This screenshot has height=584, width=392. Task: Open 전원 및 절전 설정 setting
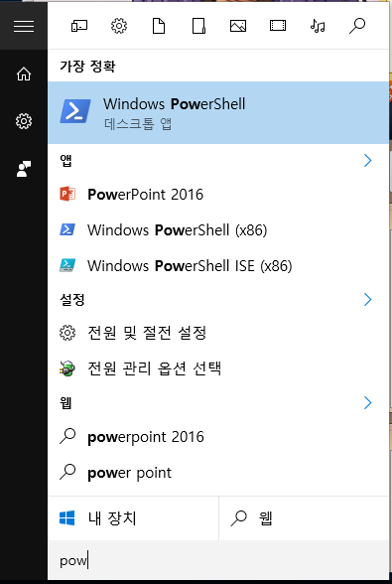click(218, 333)
